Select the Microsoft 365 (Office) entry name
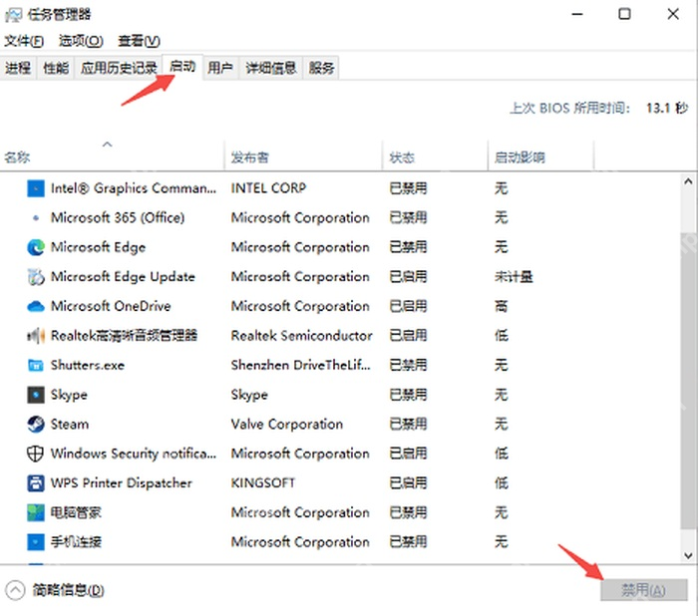698x616 pixels. (x=118, y=217)
